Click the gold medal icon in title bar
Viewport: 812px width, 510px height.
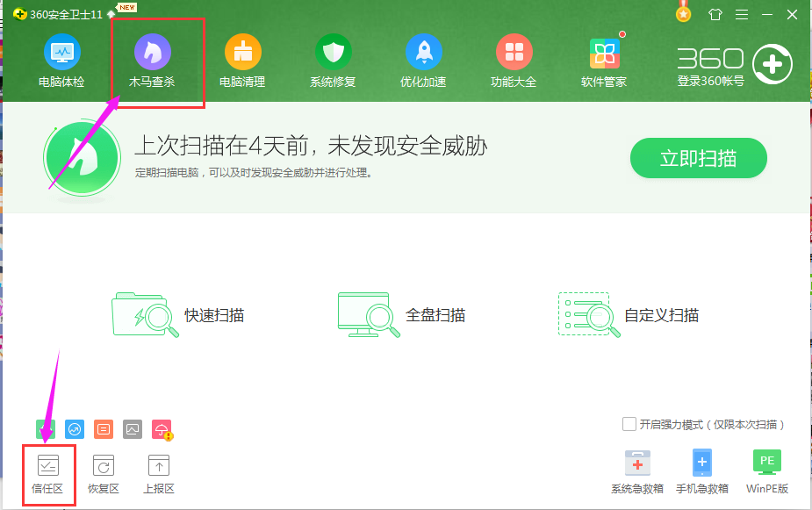coord(684,12)
